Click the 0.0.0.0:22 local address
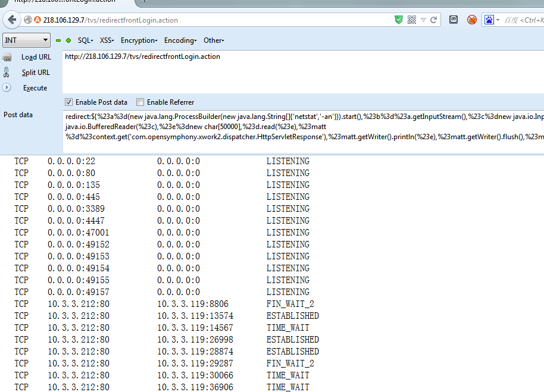Image resolution: width=544 pixels, height=392 pixels. click(71, 161)
